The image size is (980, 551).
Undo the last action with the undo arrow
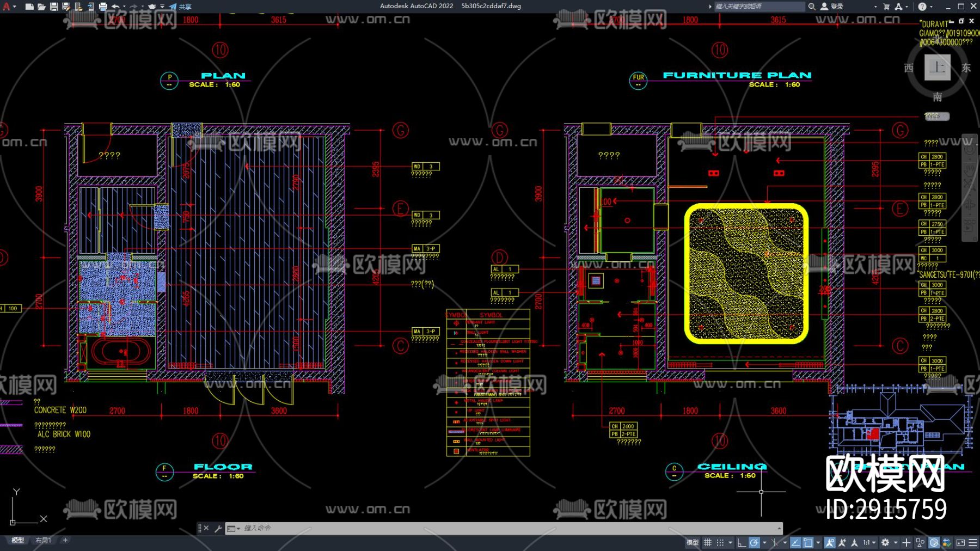click(115, 7)
